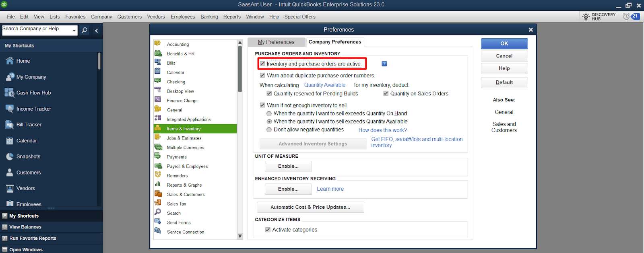Viewport: 644px width, 253px height.
Task: Click the Send Forms icon
Action: pyautogui.click(x=158, y=222)
